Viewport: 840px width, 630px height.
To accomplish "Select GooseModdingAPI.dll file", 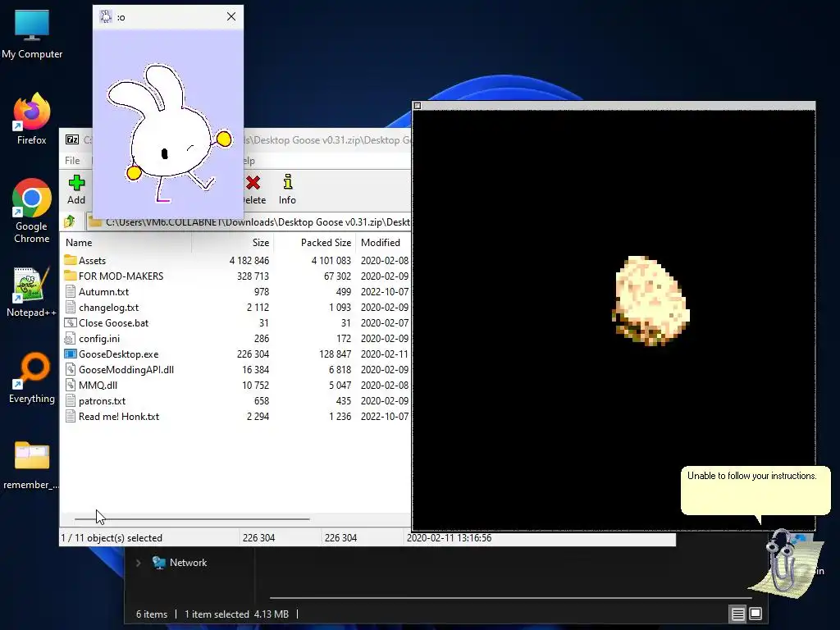I will (x=236, y=369).
